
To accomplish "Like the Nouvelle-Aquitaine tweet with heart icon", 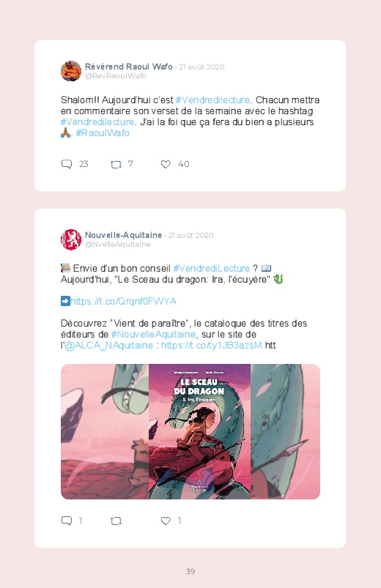I will [166, 521].
